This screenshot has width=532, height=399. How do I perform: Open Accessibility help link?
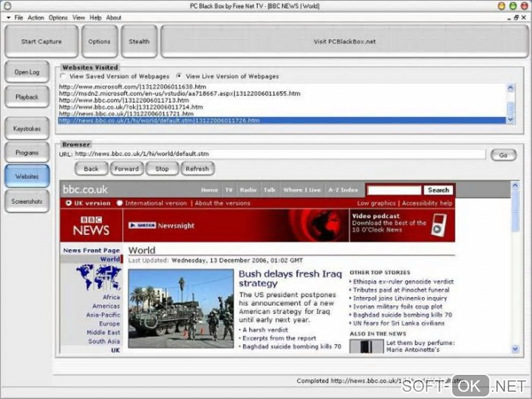coord(427,203)
